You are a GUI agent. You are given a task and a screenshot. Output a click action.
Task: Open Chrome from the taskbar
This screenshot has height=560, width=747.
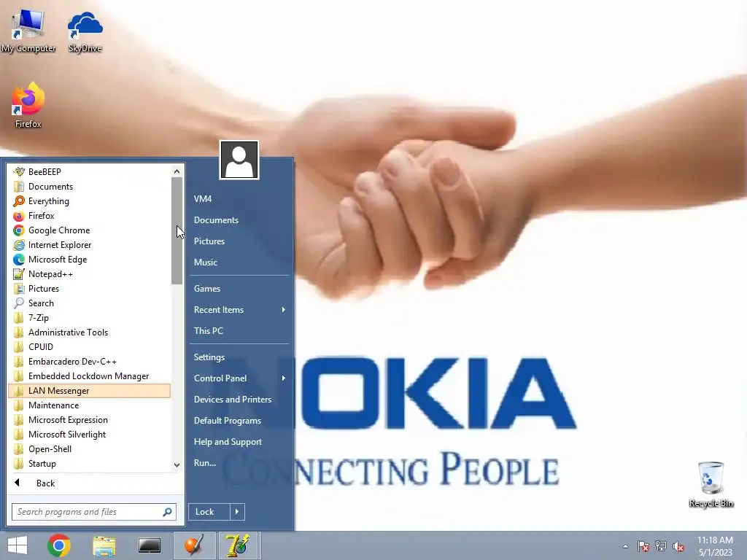coord(59,545)
